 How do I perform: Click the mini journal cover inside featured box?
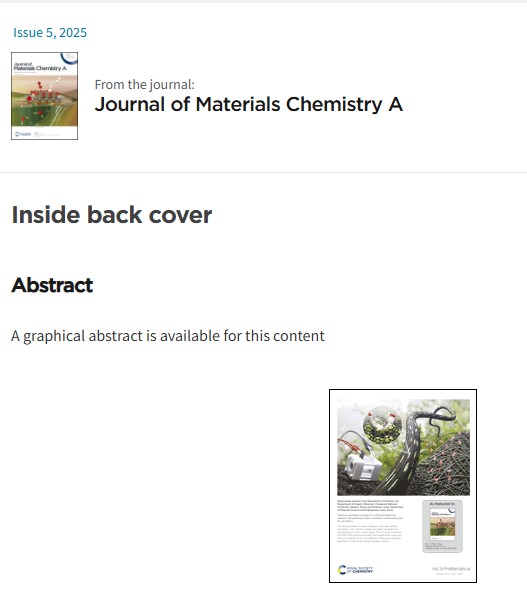point(442,524)
